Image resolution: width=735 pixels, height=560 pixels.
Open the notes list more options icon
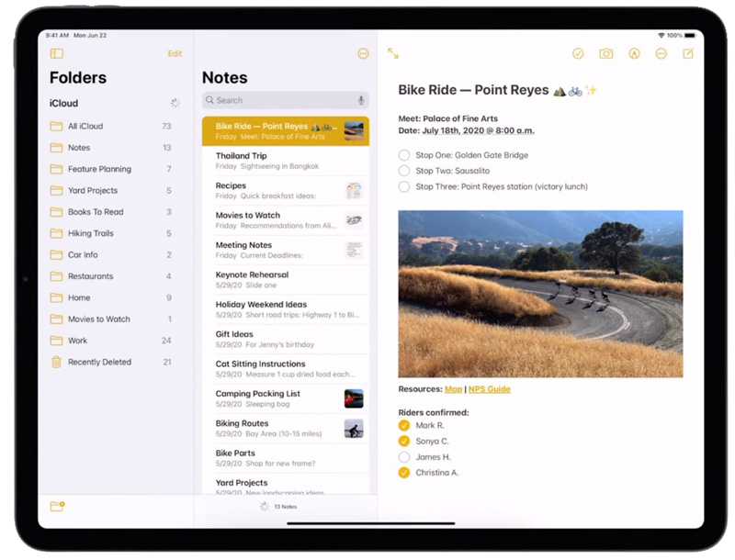point(363,53)
